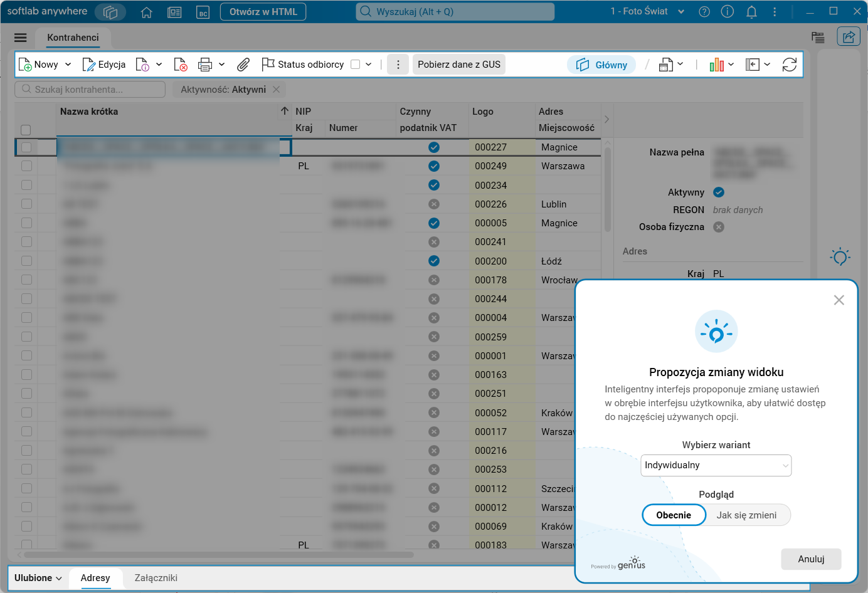Expand the save layout dropdown arrow

[680, 65]
